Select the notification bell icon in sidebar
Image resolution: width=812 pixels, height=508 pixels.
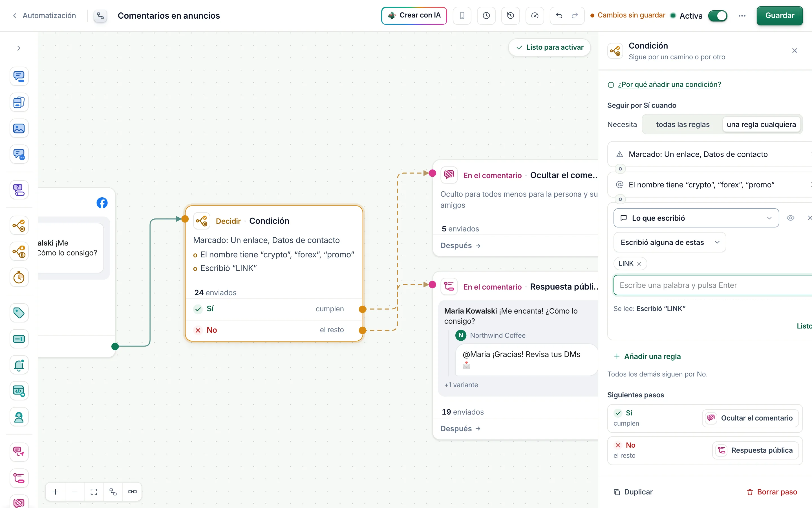click(19, 365)
